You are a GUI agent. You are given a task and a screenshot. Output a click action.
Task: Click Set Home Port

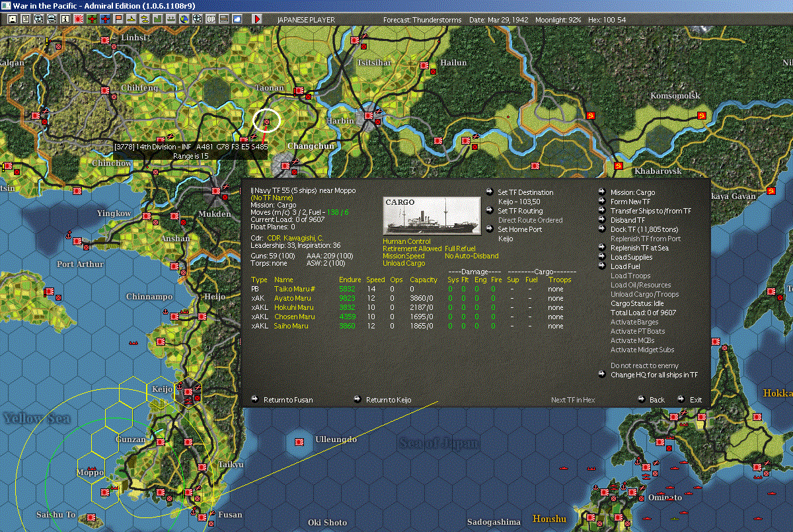click(x=519, y=229)
